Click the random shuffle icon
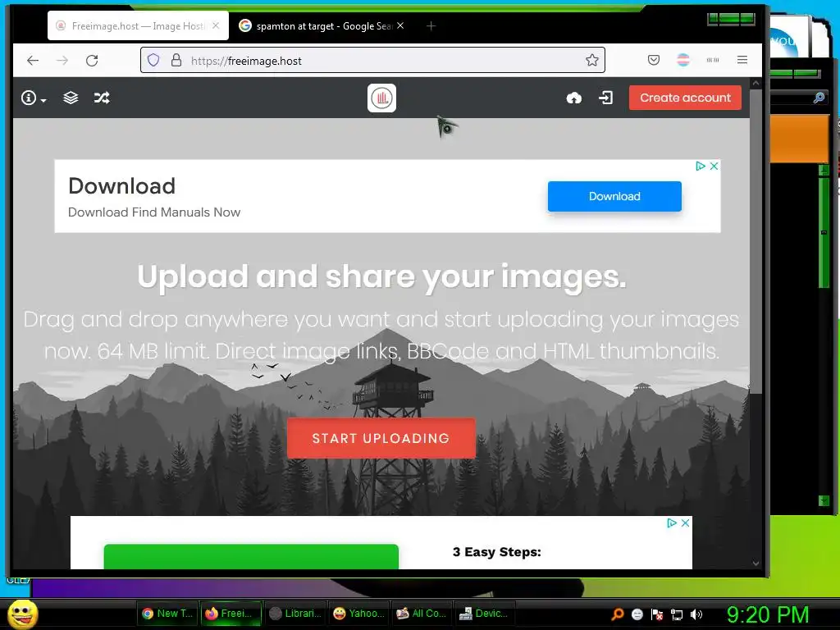The width and height of the screenshot is (840, 630). click(102, 98)
